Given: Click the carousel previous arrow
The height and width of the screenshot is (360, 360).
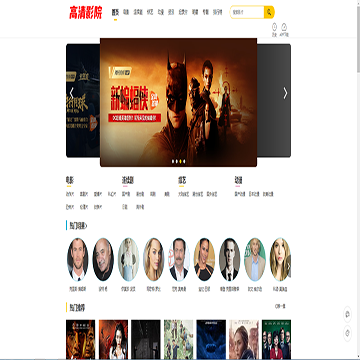Looking at the screenshot, I should (71, 93).
